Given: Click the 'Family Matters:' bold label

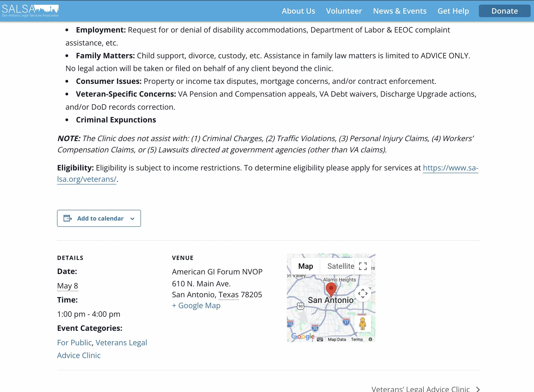Looking at the screenshot, I should (x=105, y=56).
